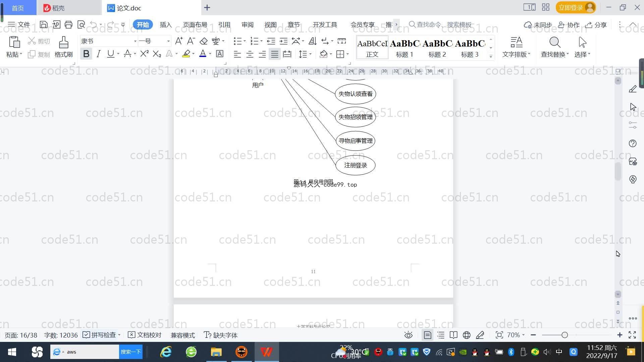Viewport: 644px width, 362px height.
Task: Click 文档校对 in status bar
Action: click(145, 335)
